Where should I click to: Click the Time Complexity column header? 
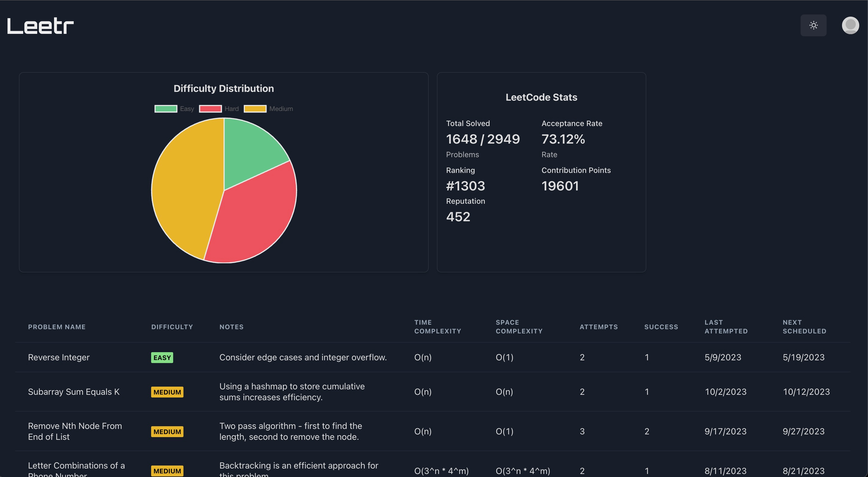[437, 327]
